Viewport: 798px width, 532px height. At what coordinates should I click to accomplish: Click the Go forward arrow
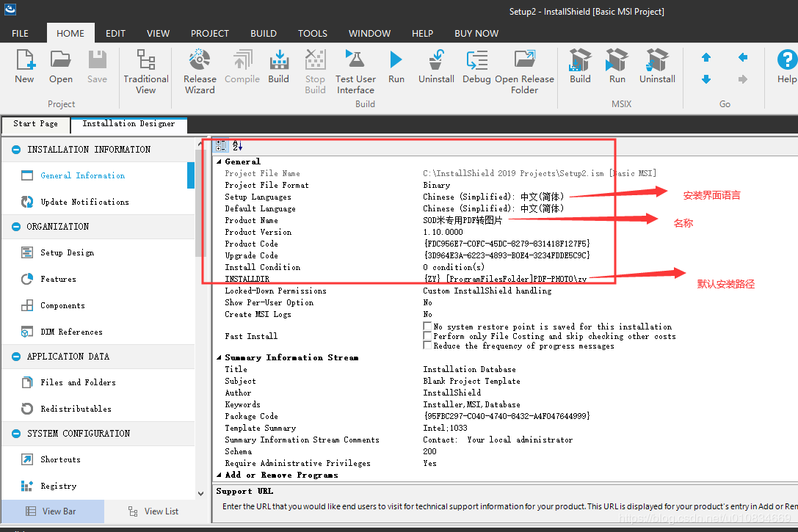coord(743,79)
